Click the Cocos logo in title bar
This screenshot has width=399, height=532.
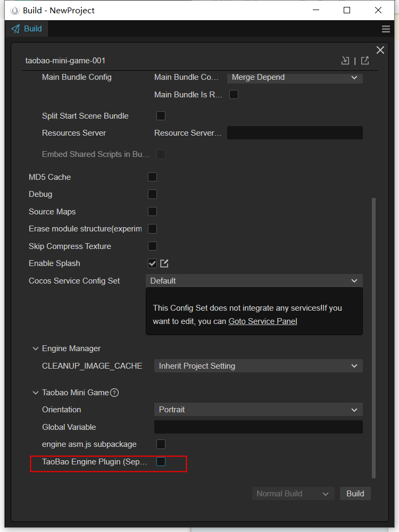tap(15, 11)
